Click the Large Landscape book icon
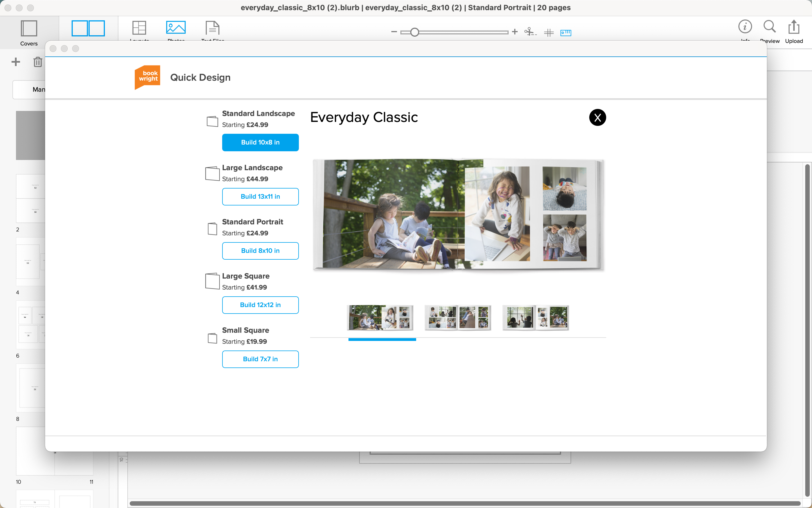 212,173
